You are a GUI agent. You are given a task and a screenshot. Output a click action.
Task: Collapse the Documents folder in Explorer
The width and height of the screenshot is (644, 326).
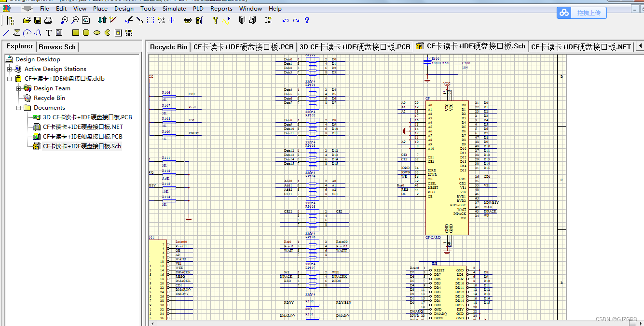pos(18,107)
